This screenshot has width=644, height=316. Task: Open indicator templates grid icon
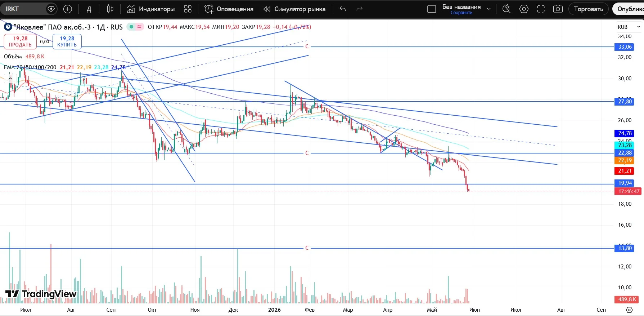click(188, 9)
